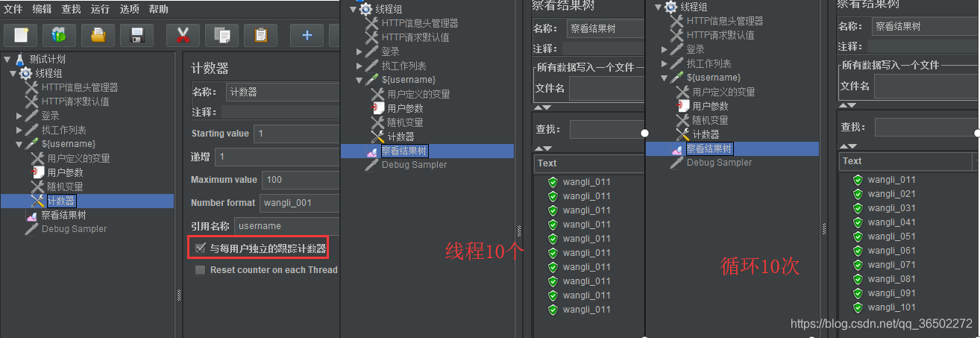Select Debug Sampler in left tree

(74, 229)
